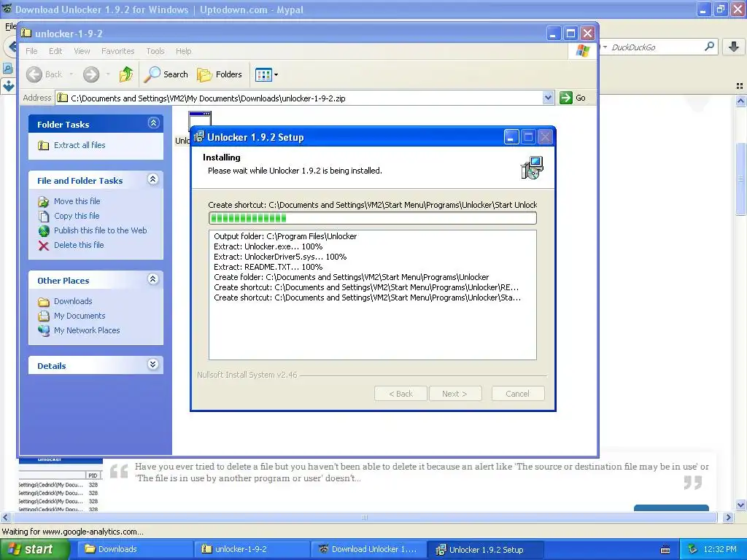The height and width of the screenshot is (560, 747).
Task: Open Downloads under Other Places
Action: (73, 301)
